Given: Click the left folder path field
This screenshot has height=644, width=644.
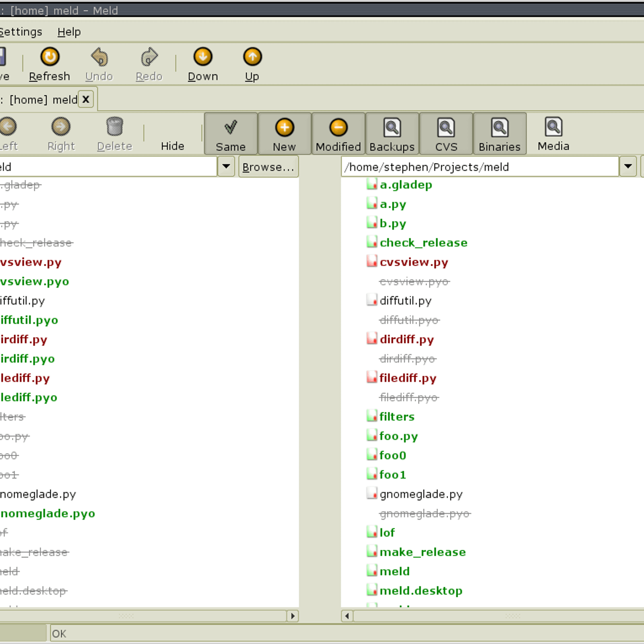Looking at the screenshot, I should pyautogui.click(x=108, y=167).
